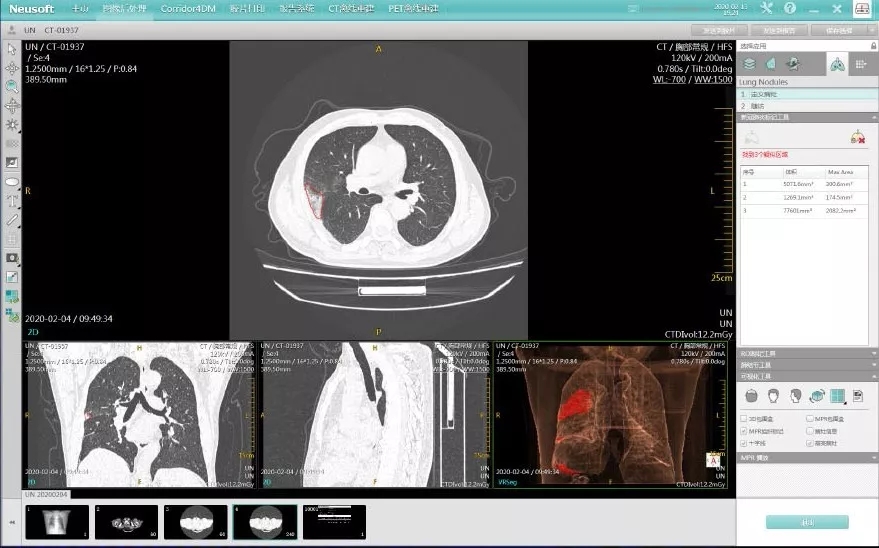
Task: Pick the line measurement tool
Action: coord(12,220)
